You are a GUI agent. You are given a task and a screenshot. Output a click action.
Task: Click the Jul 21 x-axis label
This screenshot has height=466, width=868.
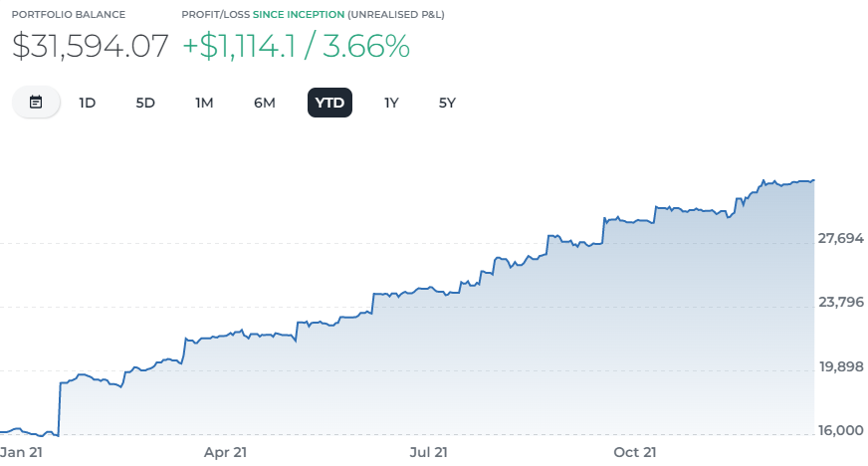pyautogui.click(x=429, y=452)
